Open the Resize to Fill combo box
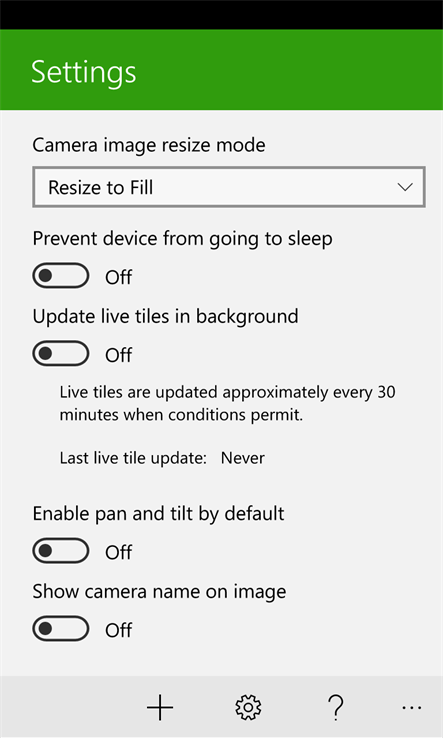 click(229, 187)
